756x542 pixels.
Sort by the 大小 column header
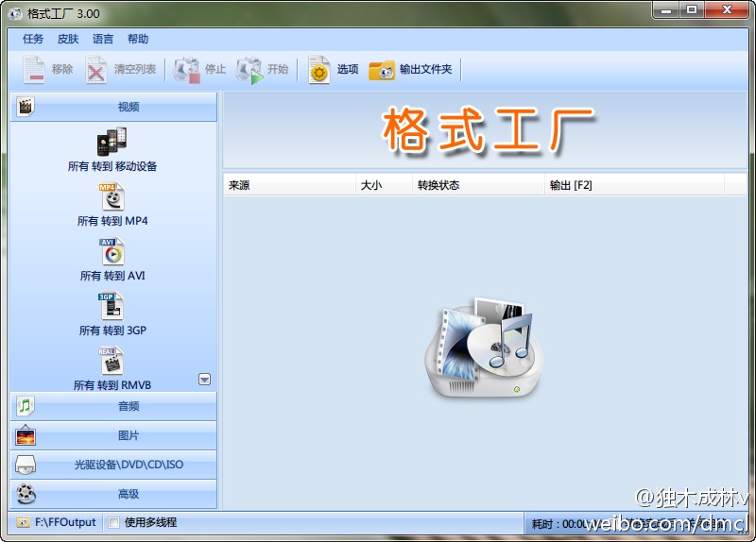[x=384, y=185]
